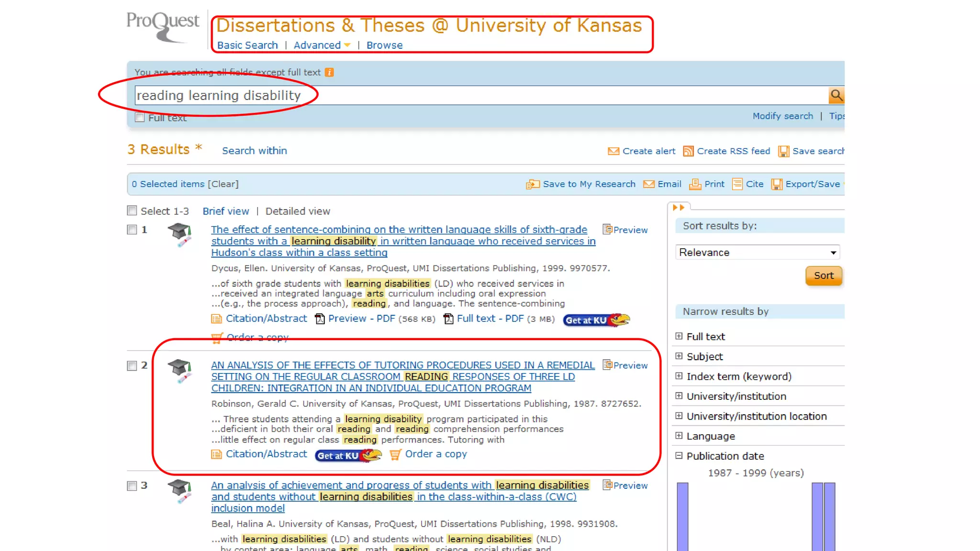The image size is (980, 551).
Task: Open Preview icon for the Dycus result
Action: tap(607, 230)
